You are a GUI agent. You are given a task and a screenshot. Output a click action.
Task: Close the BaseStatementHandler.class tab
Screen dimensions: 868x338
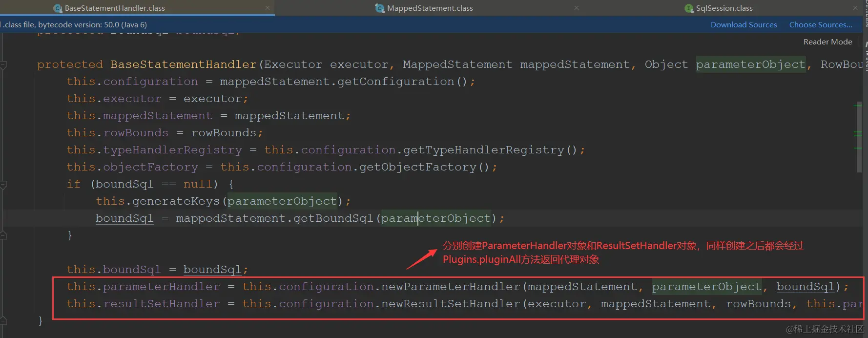[268, 8]
